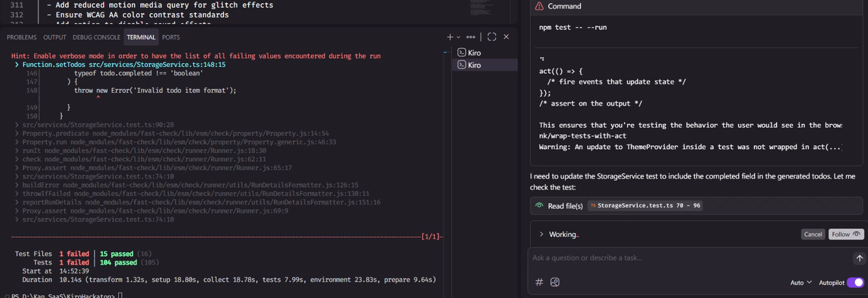
Task: Click src/services/StorageService.test.ts:90:28 trace line
Action: click(x=98, y=125)
